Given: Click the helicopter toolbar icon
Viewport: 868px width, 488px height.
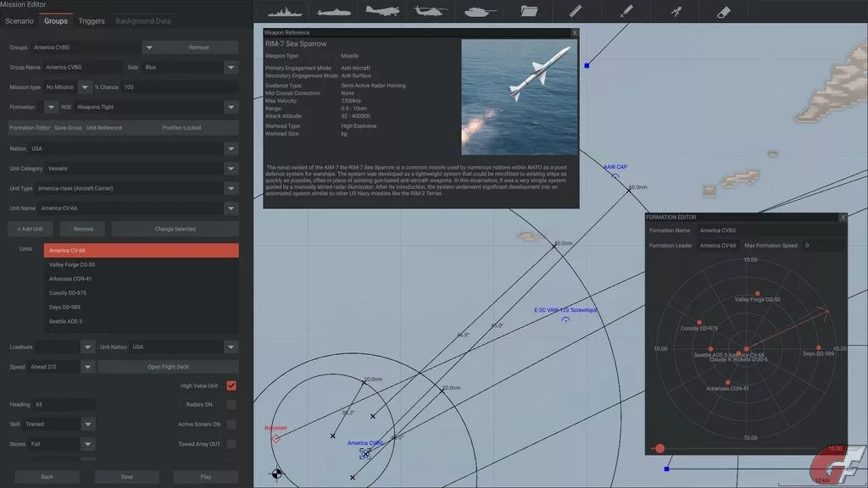Looking at the screenshot, I should coord(430,11).
